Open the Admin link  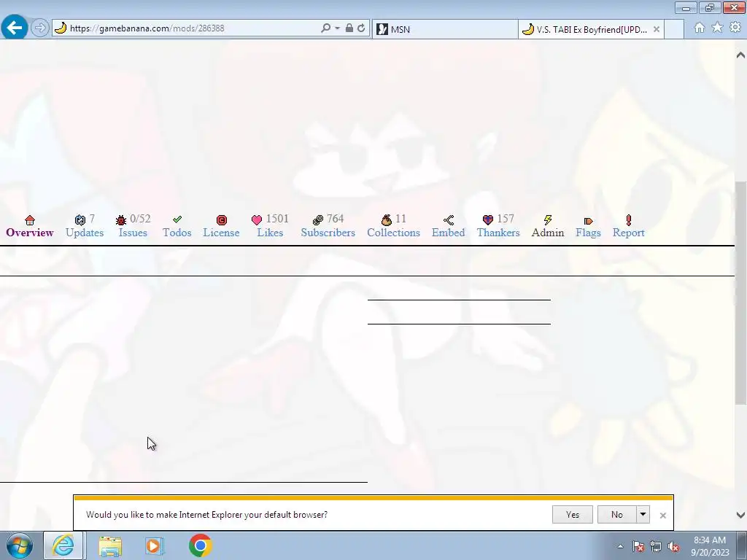pos(548,233)
